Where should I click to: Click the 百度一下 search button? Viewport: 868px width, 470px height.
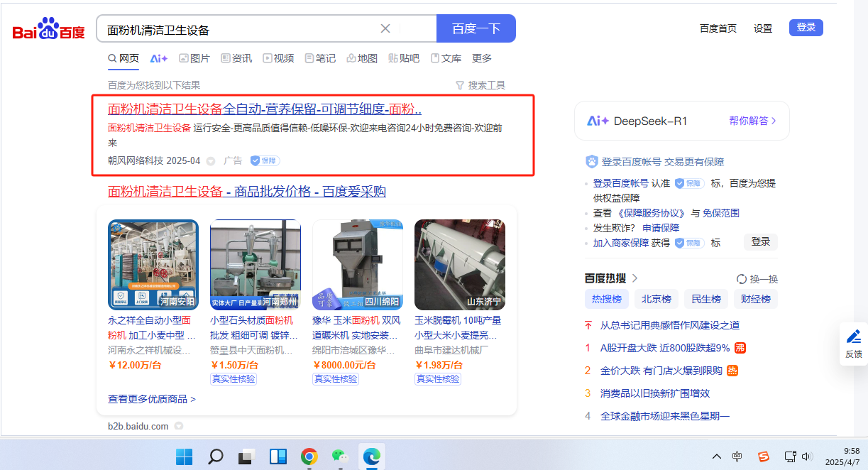point(476,28)
